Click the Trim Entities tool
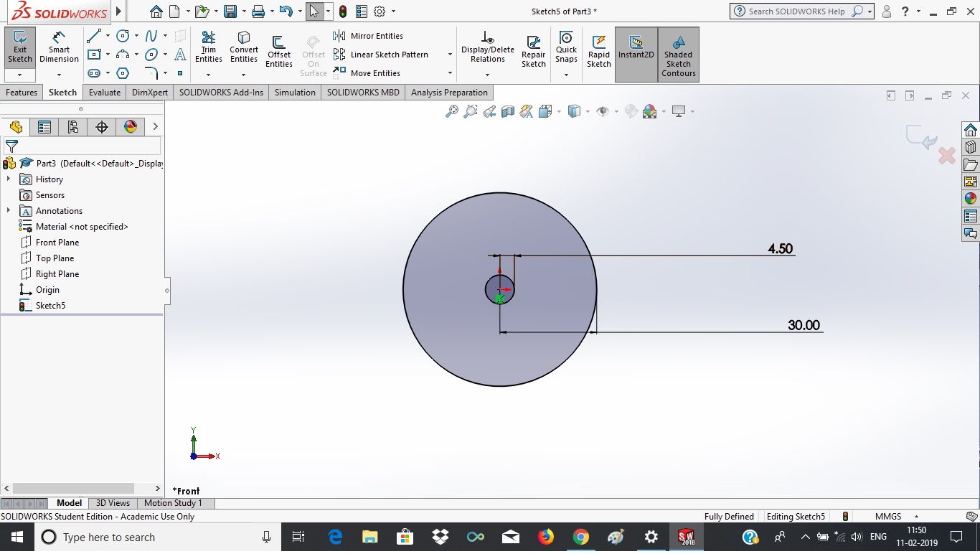This screenshot has height=554, width=980. pos(209,47)
